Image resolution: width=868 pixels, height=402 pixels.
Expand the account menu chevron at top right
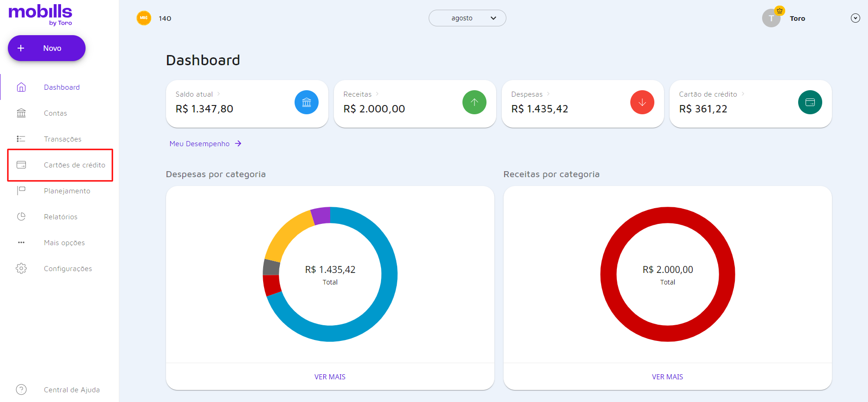(855, 18)
